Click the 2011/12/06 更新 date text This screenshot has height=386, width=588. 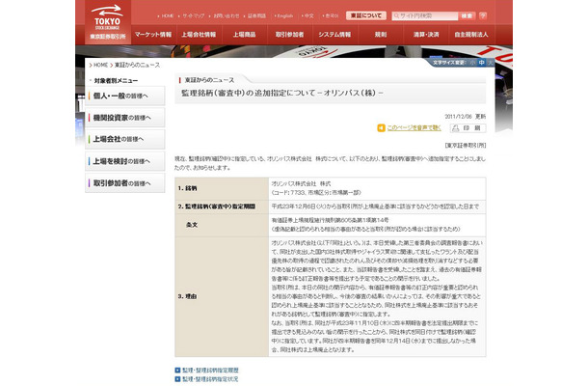tap(466, 117)
